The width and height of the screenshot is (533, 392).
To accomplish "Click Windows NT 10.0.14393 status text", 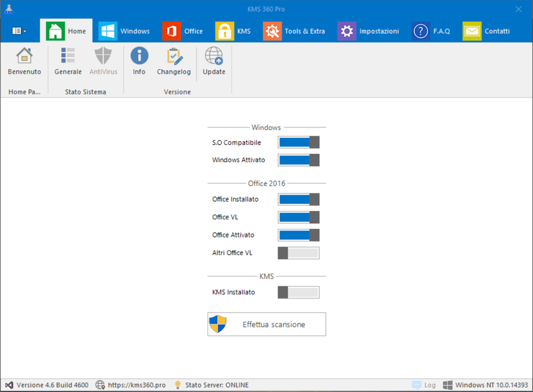I will [x=491, y=385].
